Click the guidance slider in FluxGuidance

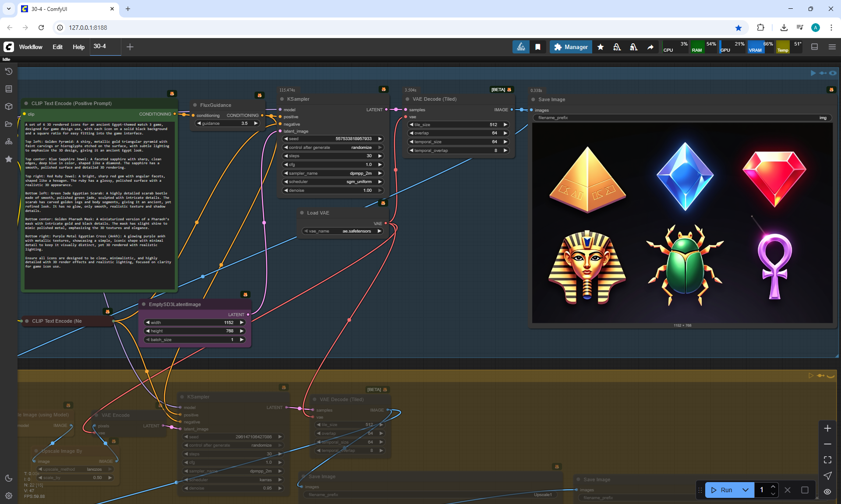coord(228,123)
